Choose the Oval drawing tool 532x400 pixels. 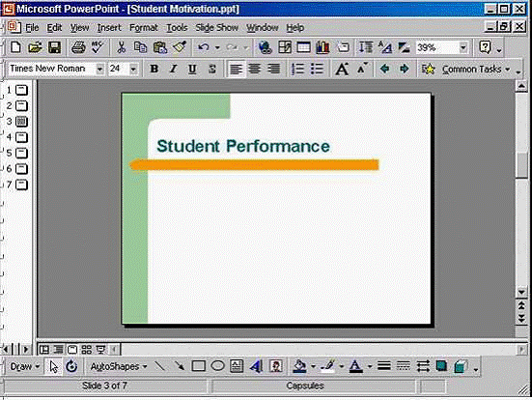click(217, 366)
